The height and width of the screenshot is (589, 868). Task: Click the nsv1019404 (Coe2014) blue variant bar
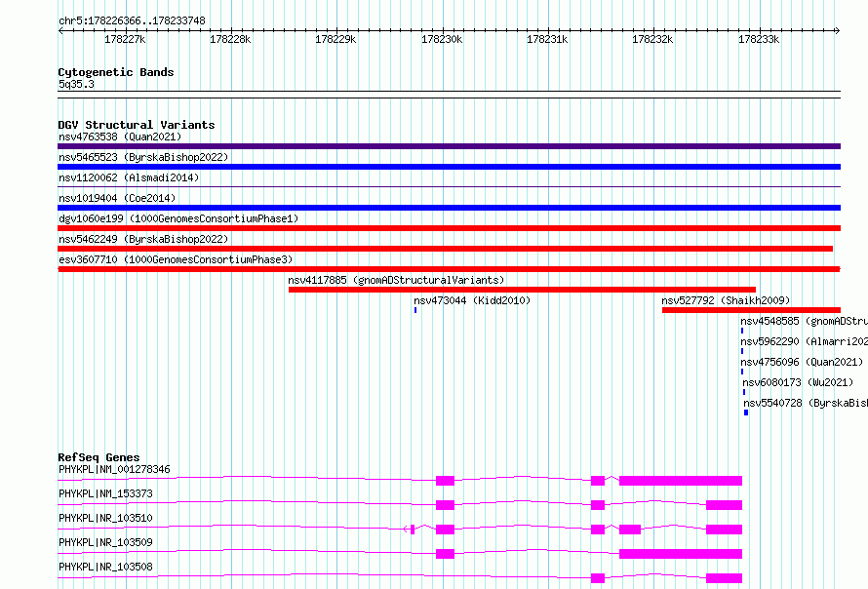[x=449, y=208]
